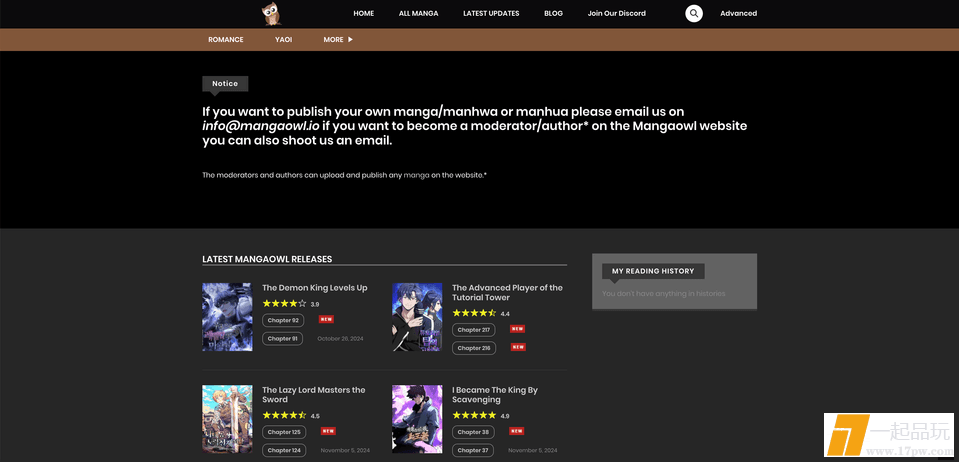
Task: Open Chapter 125 of The Lazy Lord
Action: (284, 432)
